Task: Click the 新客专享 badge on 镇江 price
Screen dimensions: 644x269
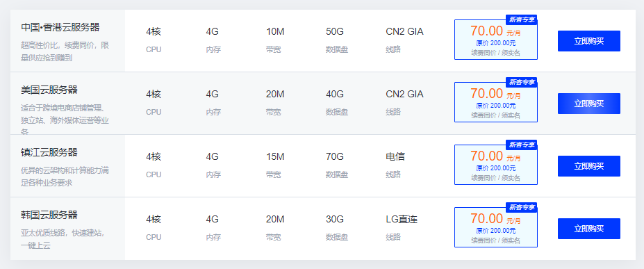Action: pyautogui.click(x=522, y=145)
